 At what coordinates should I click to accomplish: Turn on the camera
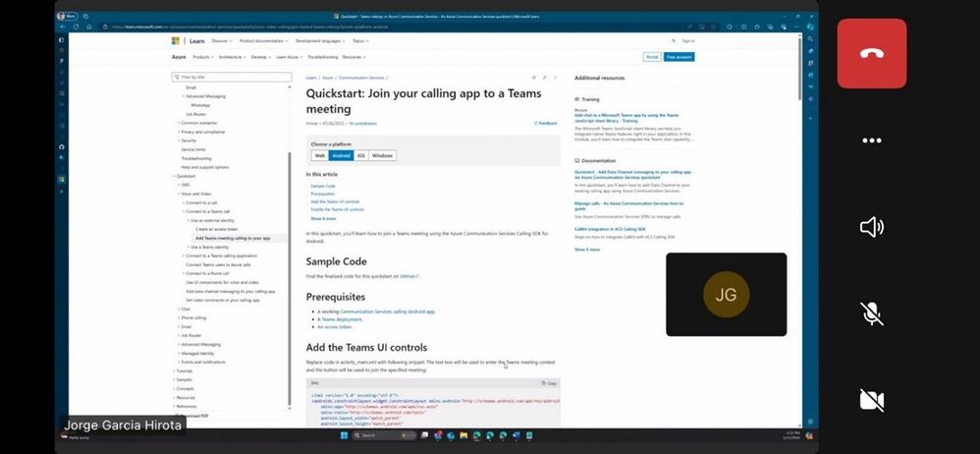871,400
